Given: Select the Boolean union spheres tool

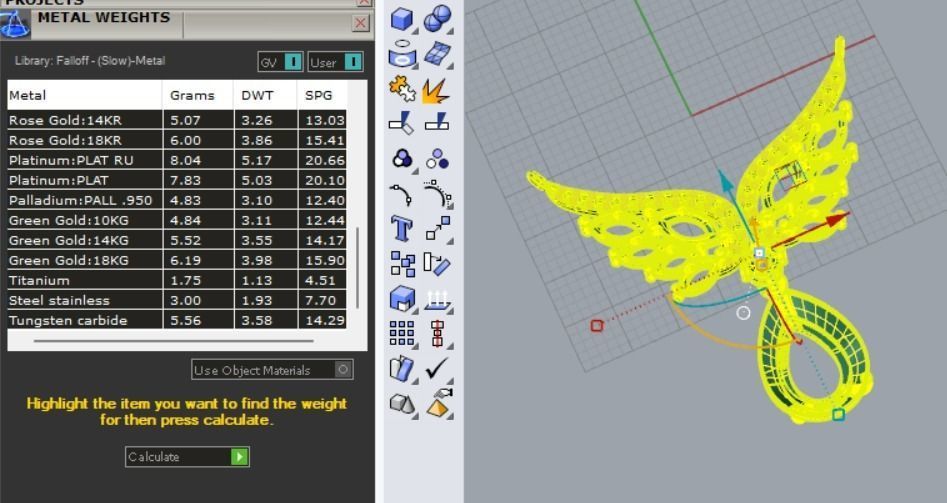Looking at the screenshot, I should tap(437, 19).
